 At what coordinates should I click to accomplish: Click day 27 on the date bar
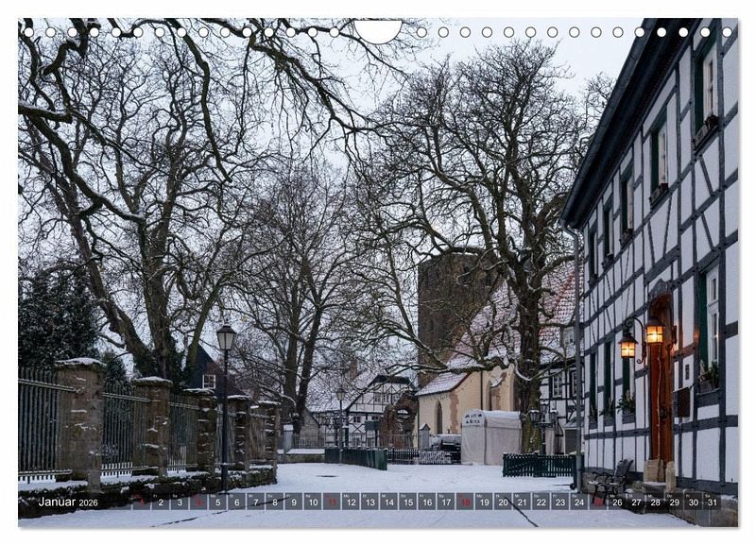636,502
